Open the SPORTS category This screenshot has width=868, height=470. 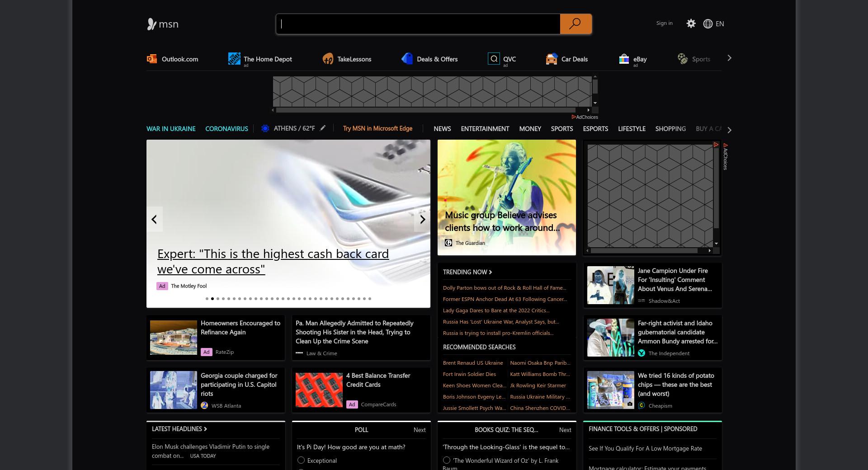coord(562,129)
